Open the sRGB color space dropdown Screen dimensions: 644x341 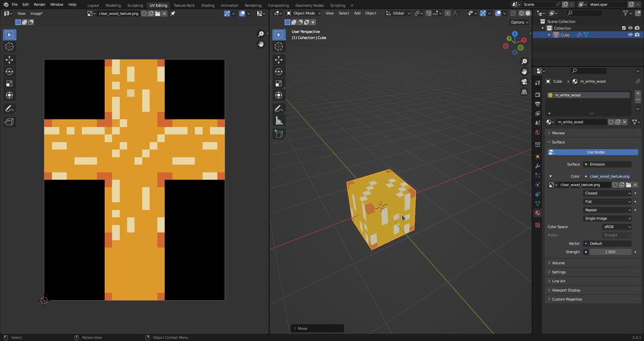tap(617, 227)
